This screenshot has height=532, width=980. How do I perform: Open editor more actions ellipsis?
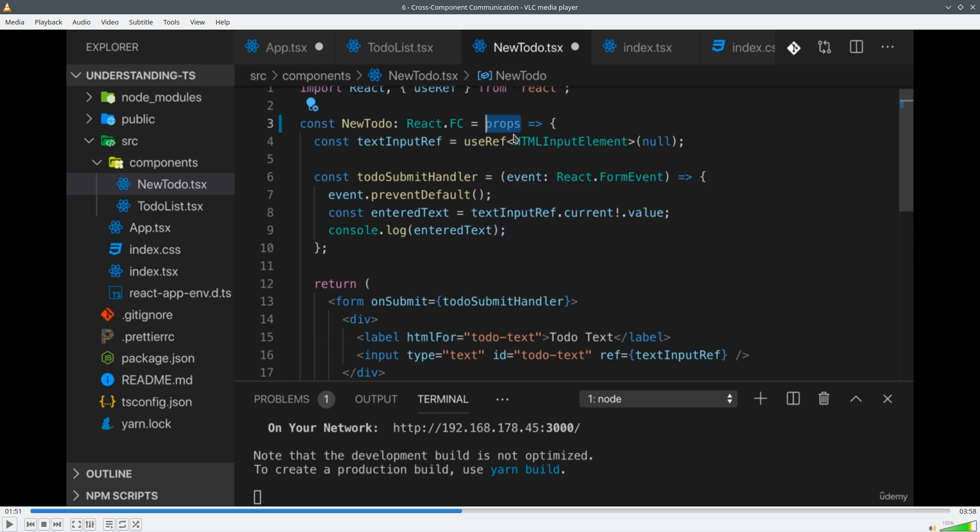pos(888,47)
